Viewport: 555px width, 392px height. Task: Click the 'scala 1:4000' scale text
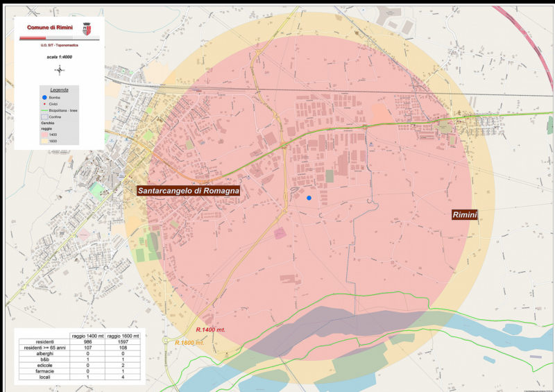pos(59,57)
